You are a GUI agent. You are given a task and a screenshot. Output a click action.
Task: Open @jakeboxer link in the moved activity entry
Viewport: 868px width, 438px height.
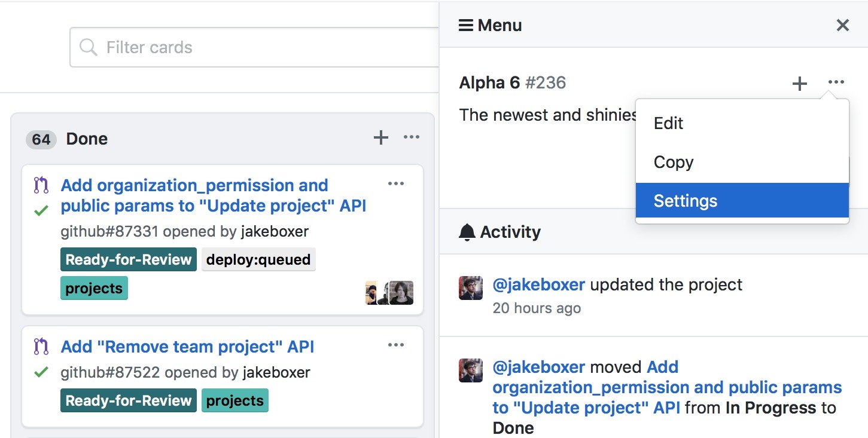(538, 367)
